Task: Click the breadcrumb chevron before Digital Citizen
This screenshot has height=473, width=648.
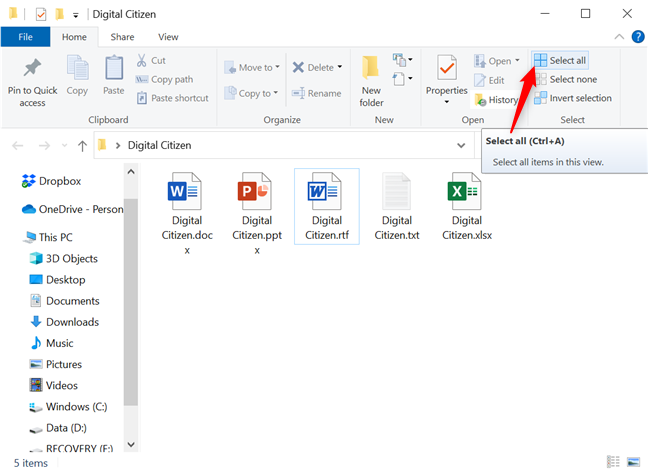Action: click(118, 145)
